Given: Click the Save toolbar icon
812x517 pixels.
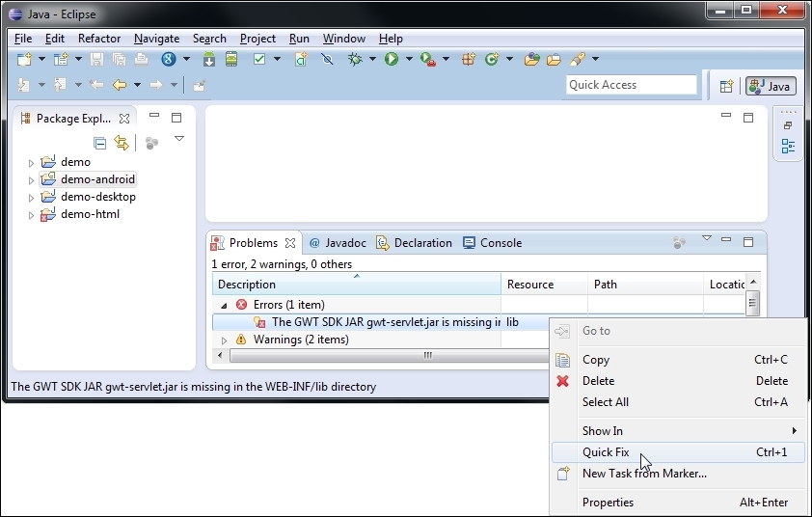Looking at the screenshot, I should 96,60.
